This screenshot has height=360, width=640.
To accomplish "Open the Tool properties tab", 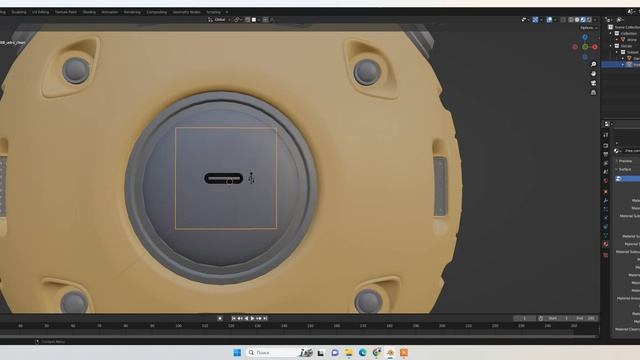I will (x=606, y=135).
